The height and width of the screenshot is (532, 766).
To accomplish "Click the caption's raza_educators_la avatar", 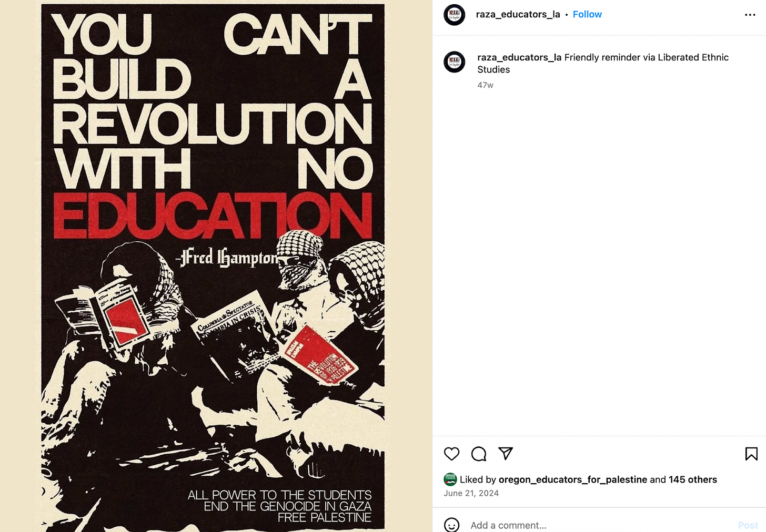I will [x=455, y=62].
